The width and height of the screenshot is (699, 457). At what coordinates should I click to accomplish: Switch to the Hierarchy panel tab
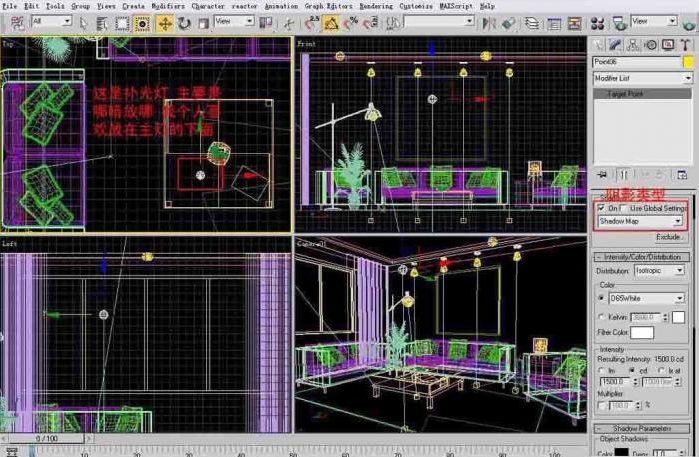(633, 45)
